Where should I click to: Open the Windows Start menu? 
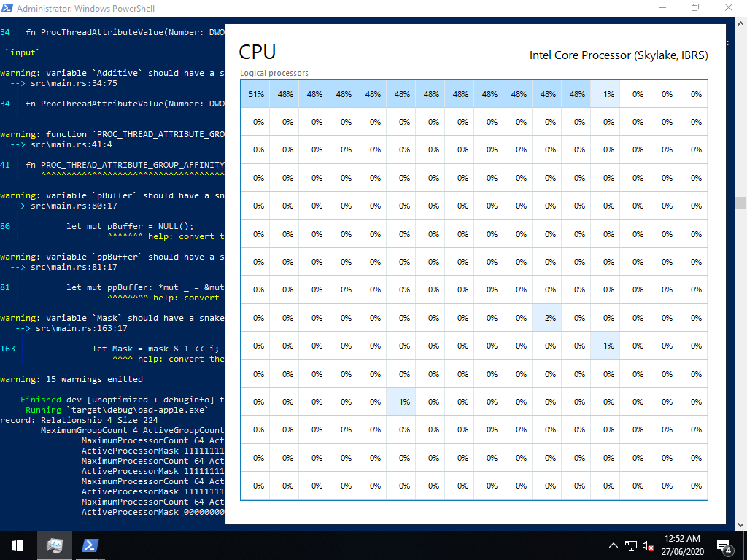coord(18,545)
